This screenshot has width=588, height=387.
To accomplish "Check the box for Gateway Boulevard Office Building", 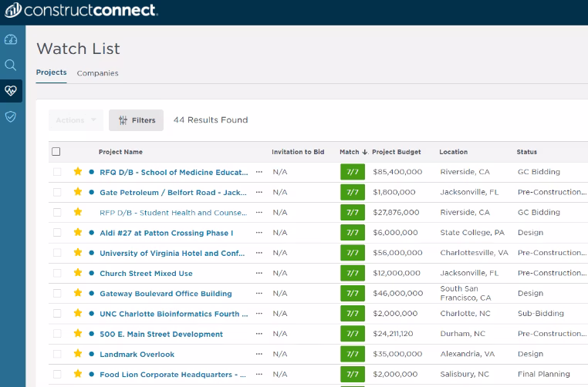I will (57, 294).
